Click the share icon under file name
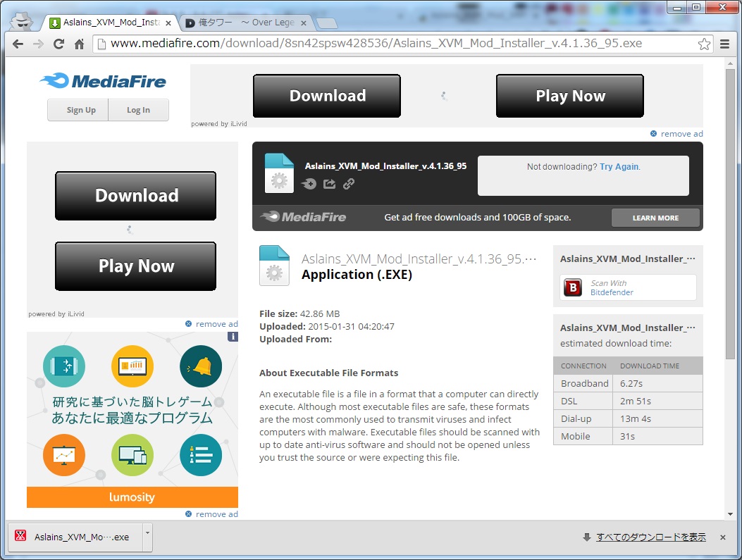The width and height of the screenshot is (742, 560). 329,184
